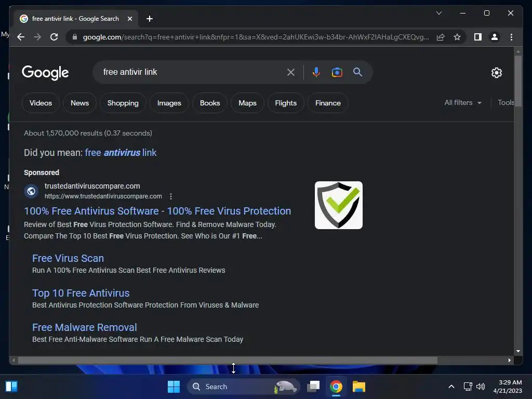Open File Explorer from the taskbar
Viewport: 532px width, 399px height.
[358, 387]
